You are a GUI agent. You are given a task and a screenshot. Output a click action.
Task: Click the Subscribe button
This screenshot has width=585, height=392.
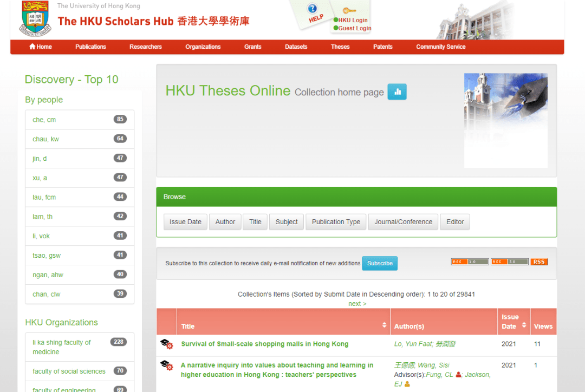(x=380, y=263)
